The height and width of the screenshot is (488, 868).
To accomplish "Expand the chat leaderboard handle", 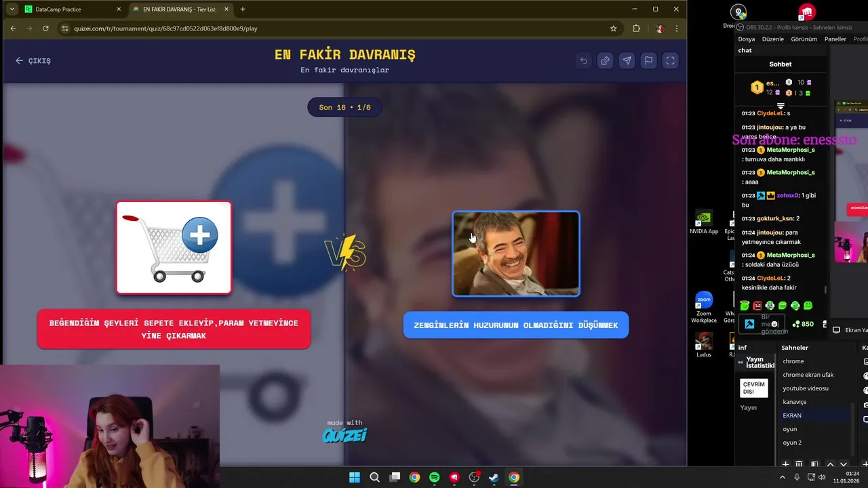I will 781,106.
